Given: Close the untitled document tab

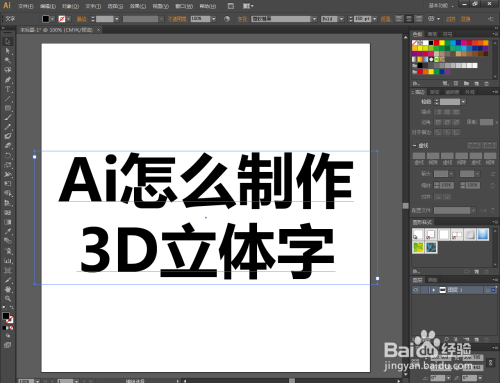Looking at the screenshot, I should coord(98,30).
